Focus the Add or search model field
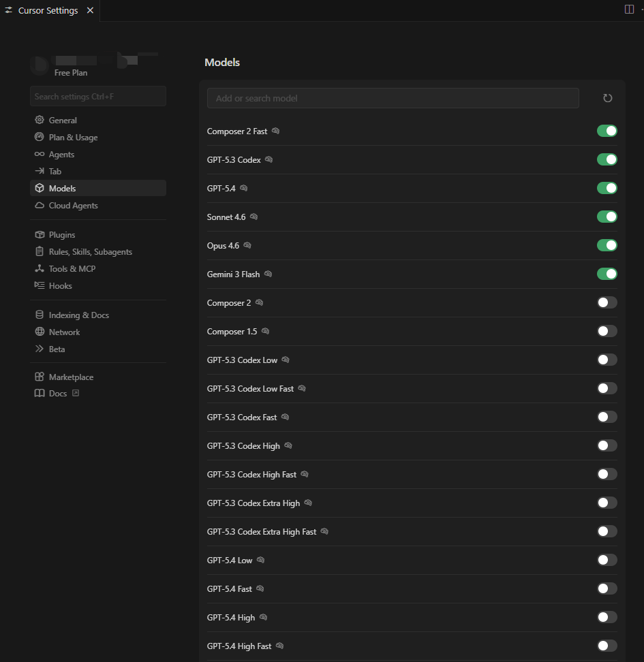 tap(393, 98)
